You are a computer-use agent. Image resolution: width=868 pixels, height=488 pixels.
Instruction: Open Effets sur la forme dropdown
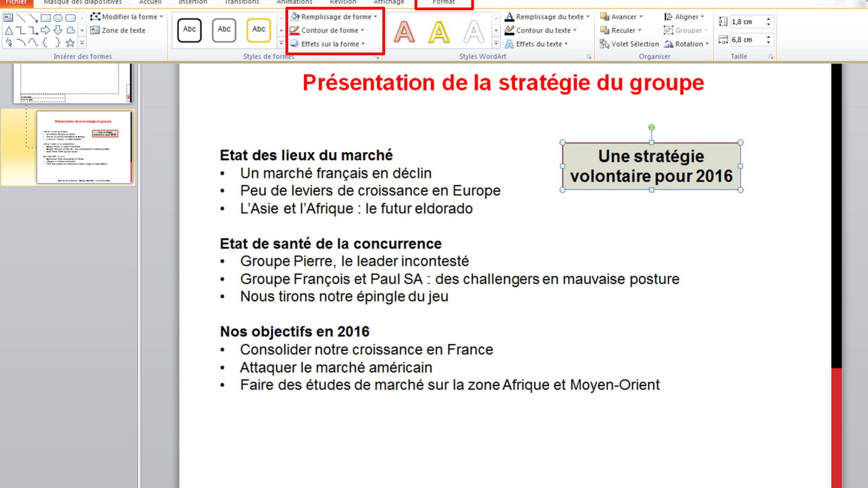pyautogui.click(x=328, y=44)
